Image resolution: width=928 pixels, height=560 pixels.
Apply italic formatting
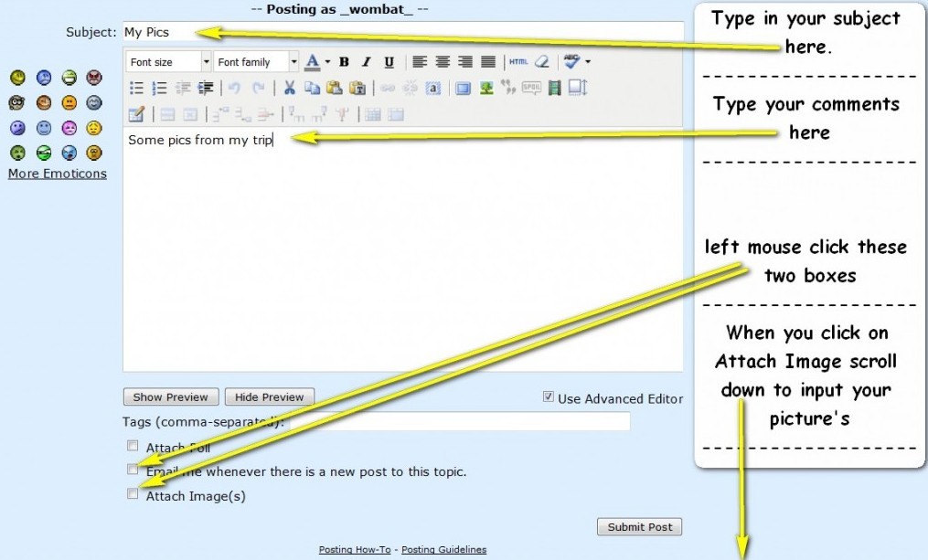(367, 62)
